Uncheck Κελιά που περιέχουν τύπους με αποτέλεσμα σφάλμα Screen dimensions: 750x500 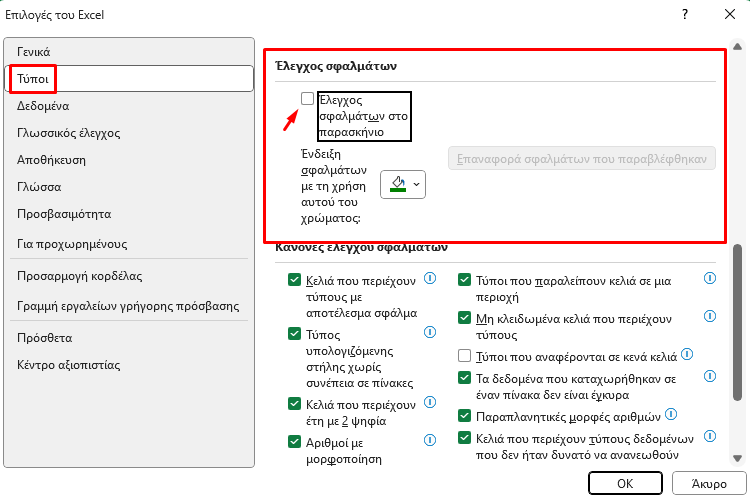[294, 280]
